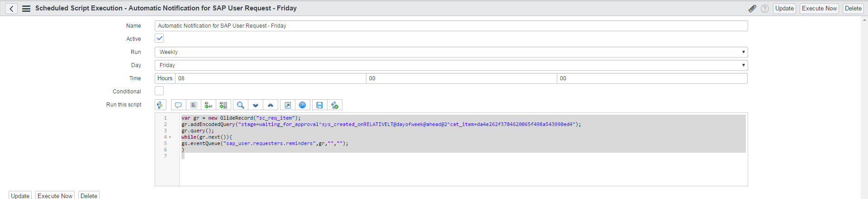Click the Hours field showing 08

click(270, 78)
